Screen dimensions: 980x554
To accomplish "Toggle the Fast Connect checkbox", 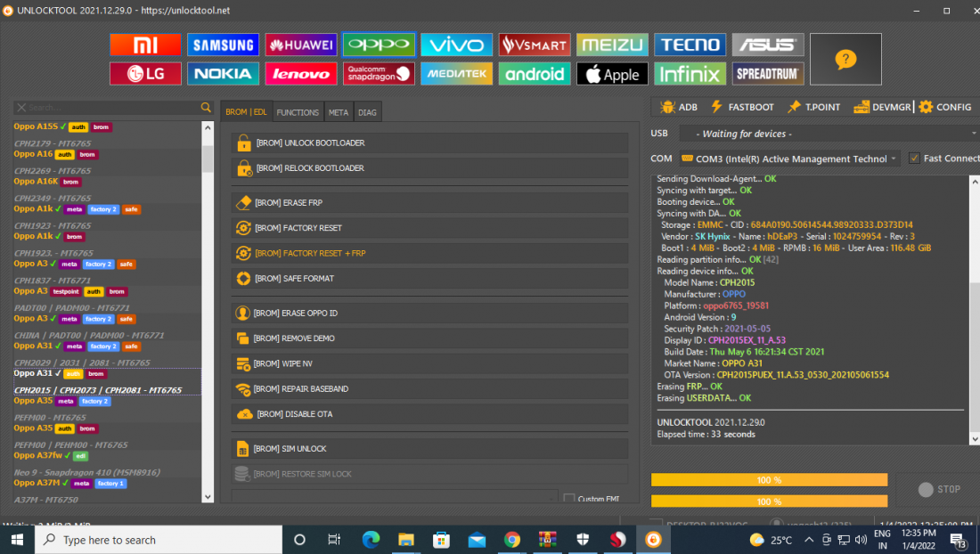I will pos(914,158).
